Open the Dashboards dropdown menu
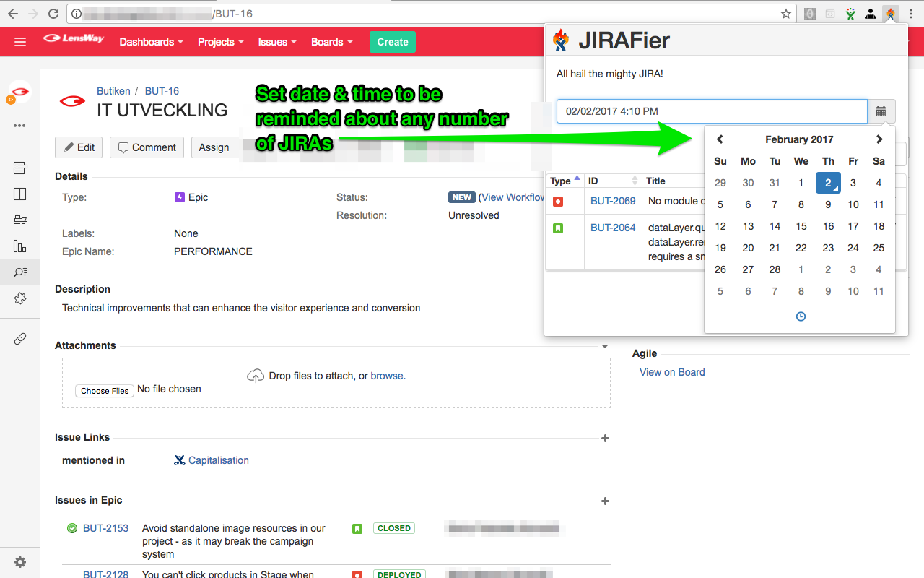Screen dimensions: 924x578 click(x=151, y=42)
